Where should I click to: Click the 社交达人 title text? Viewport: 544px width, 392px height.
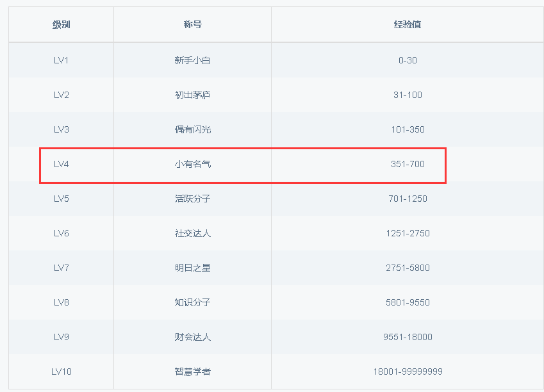(x=192, y=233)
